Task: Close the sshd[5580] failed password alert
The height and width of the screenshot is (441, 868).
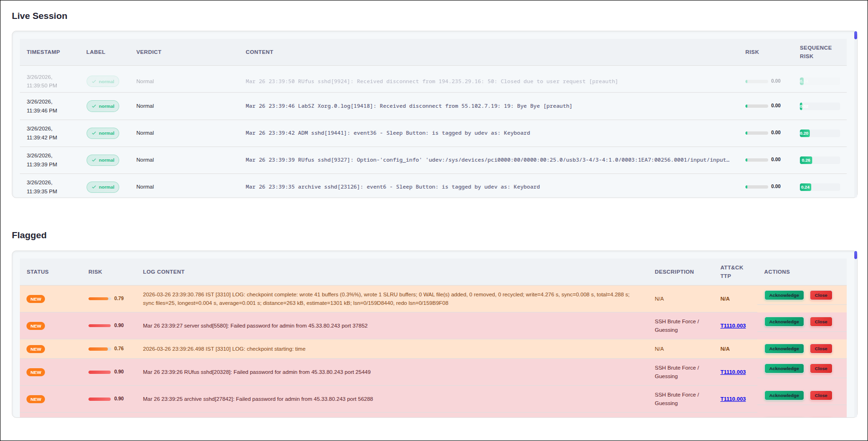Action: point(821,322)
